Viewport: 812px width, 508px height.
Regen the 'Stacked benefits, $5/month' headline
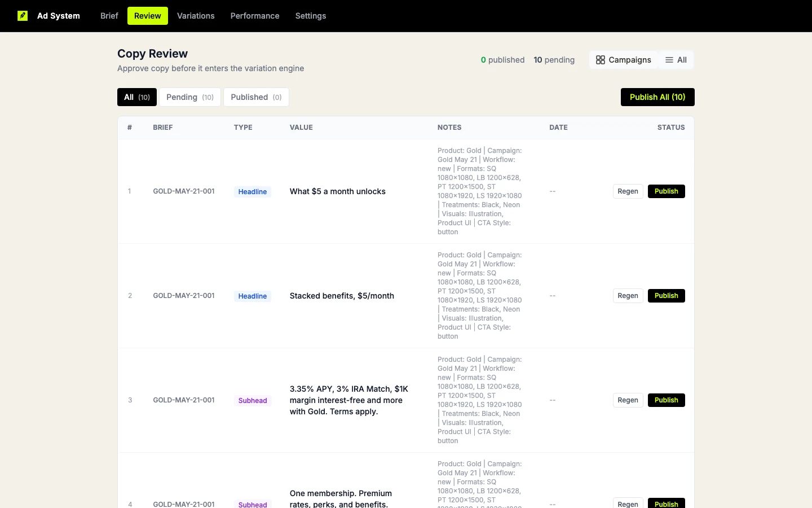[628, 296]
